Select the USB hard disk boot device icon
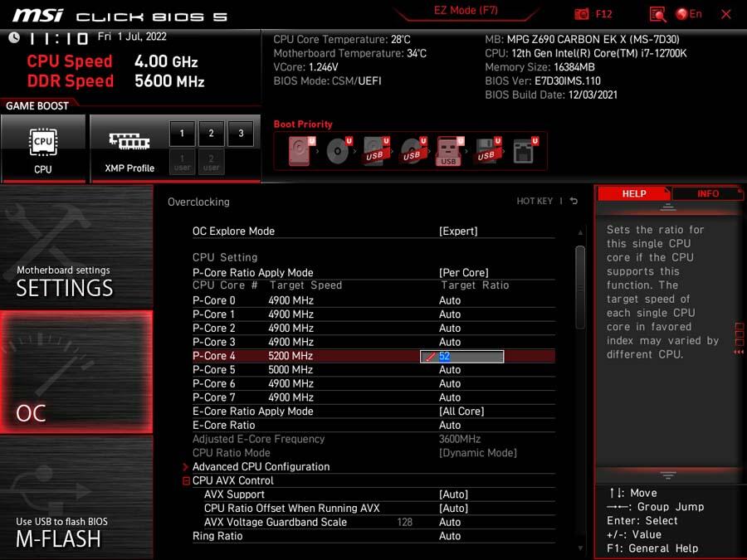The width and height of the screenshot is (747, 560). pos(376,151)
